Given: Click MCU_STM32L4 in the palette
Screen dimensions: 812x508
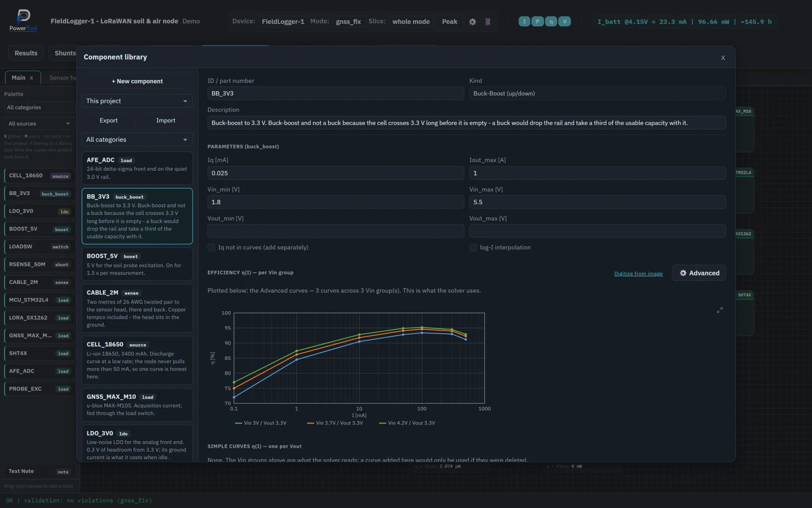Looking at the screenshot, I should 39,300.
